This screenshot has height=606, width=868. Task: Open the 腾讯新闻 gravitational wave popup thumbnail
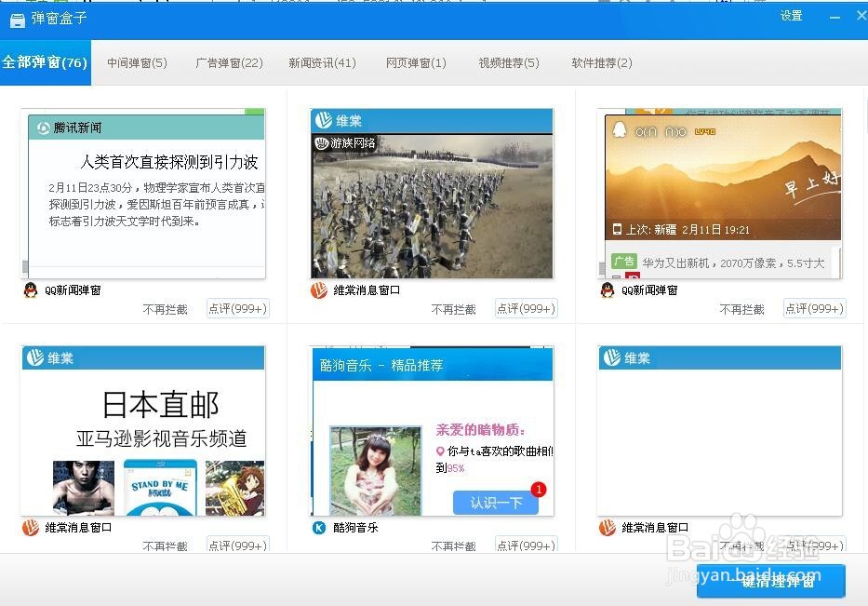click(x=143, y=194)
